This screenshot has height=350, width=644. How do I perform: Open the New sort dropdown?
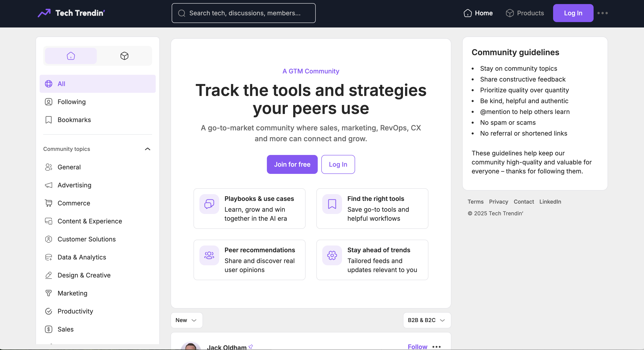pyautogui.click(x=186, y=320)
